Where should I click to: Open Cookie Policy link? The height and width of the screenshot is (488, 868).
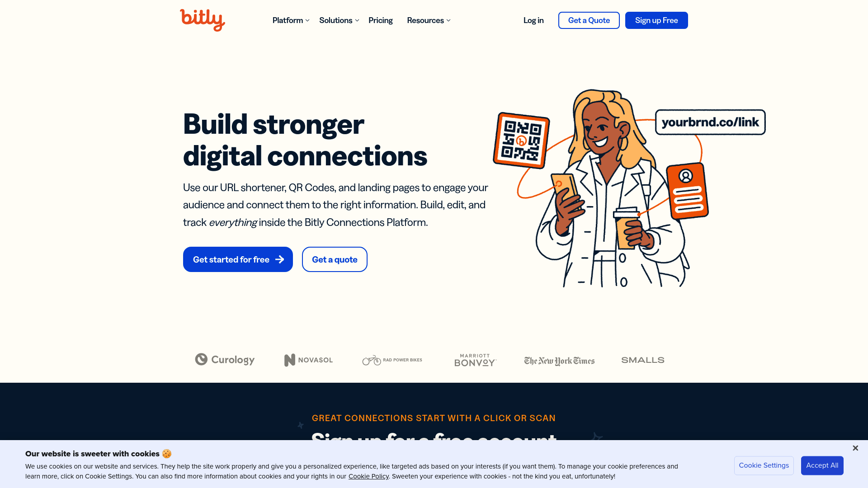368,476
